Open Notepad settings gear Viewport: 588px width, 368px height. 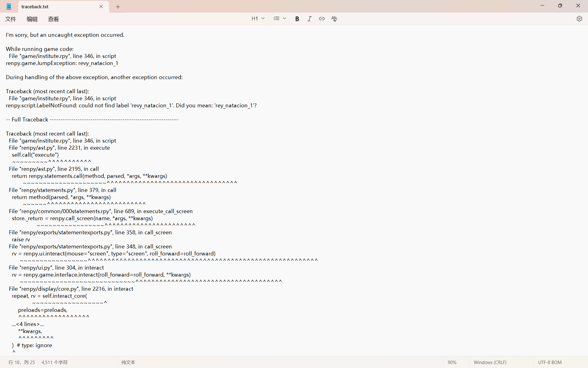(x=579, y=19)
